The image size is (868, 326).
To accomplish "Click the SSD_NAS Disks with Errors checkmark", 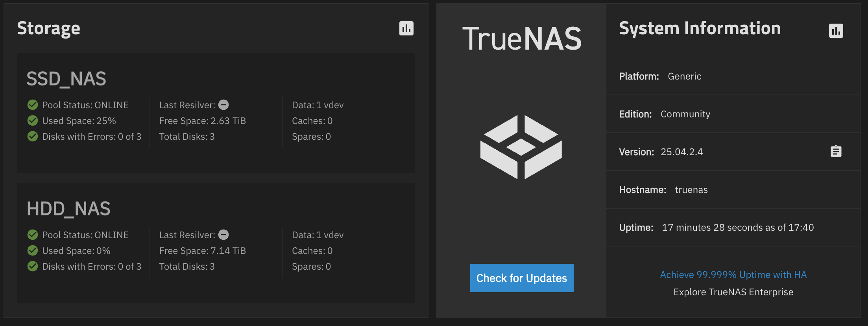I will click(33, 137).
